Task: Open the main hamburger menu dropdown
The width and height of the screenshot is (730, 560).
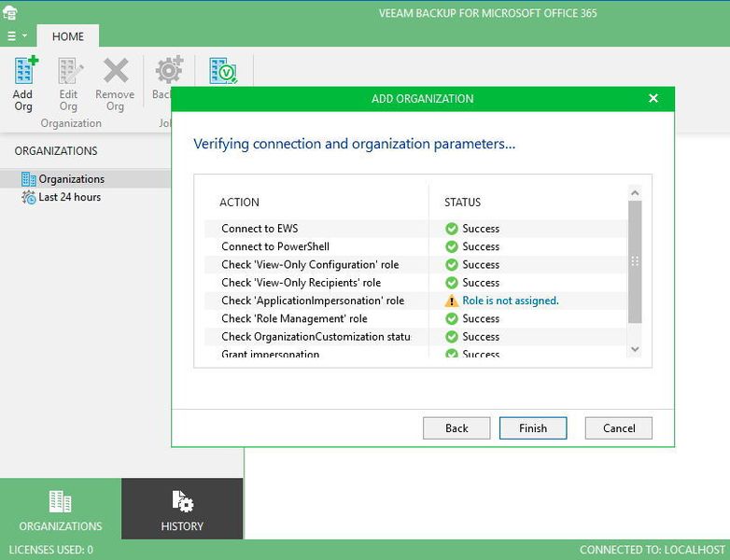Action: tap(17, 36)
